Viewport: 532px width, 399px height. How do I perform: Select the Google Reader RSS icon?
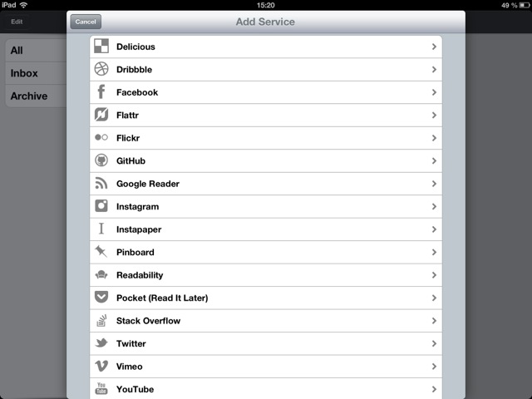(x=101, y=183)
